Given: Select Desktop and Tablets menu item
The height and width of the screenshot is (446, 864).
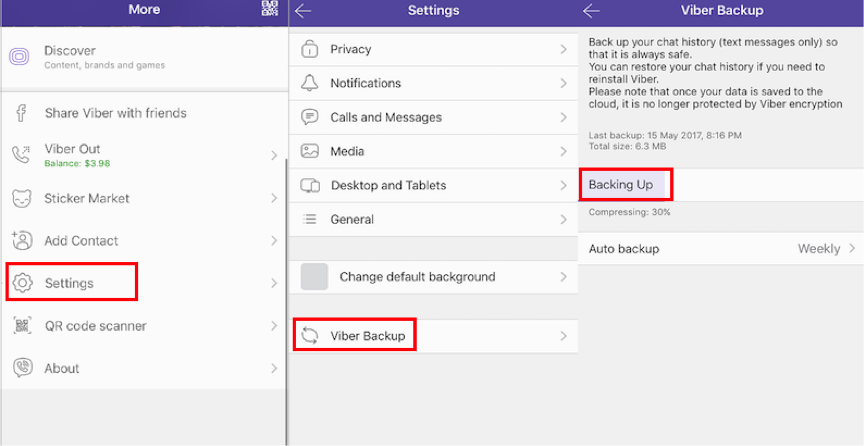Looking at the screenshot, I should [388, 185].
